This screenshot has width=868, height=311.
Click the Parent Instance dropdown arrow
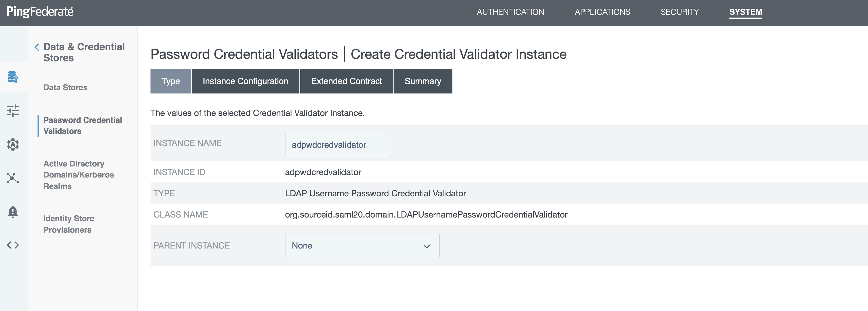click(x=426, y=246)
